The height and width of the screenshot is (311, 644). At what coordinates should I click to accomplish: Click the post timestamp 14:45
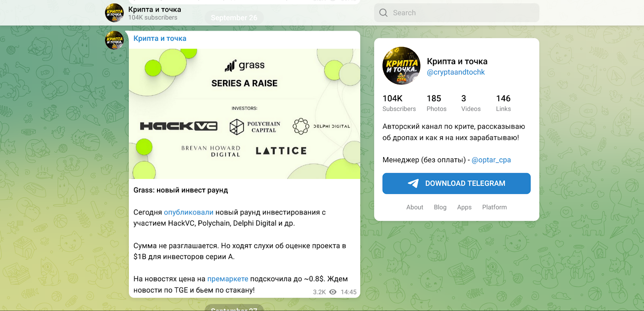(x=349, y=292)
